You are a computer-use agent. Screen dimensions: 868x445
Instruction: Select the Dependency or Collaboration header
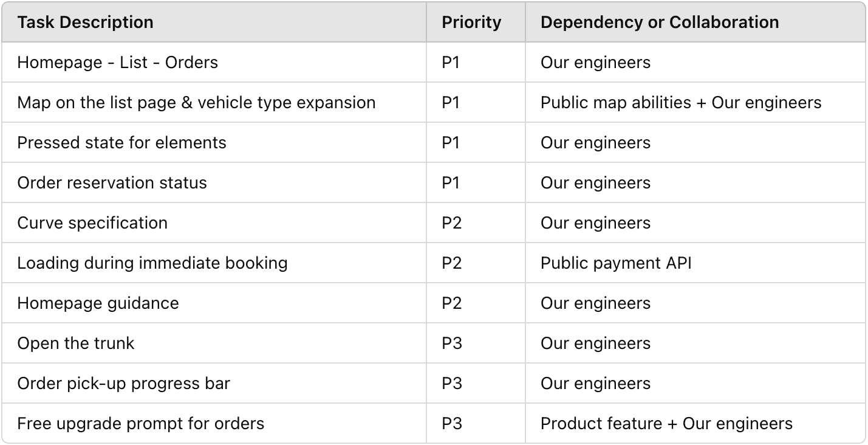(x=695, y=22)
